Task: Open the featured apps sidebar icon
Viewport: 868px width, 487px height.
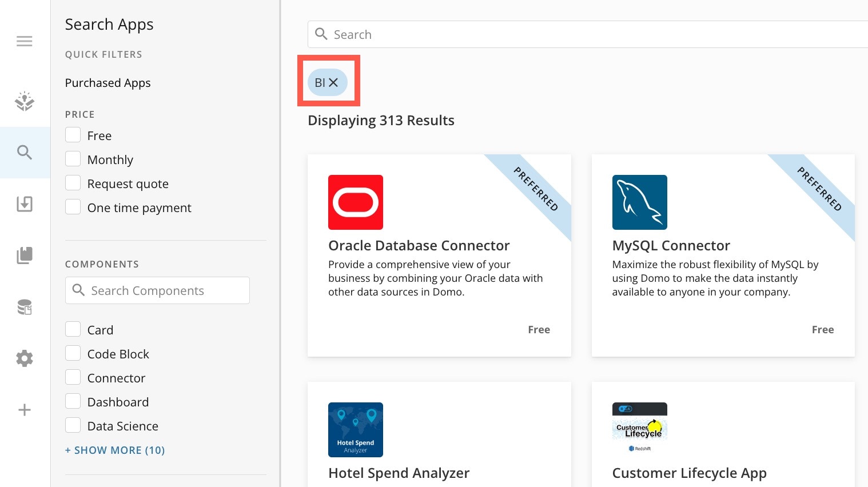Action: 25,101
